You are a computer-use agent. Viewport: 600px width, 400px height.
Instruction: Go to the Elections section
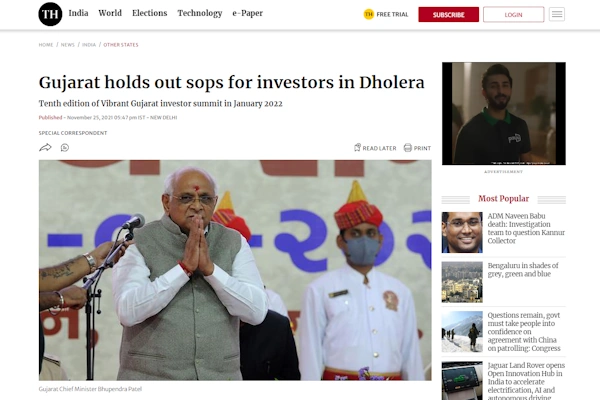point(150,13)
